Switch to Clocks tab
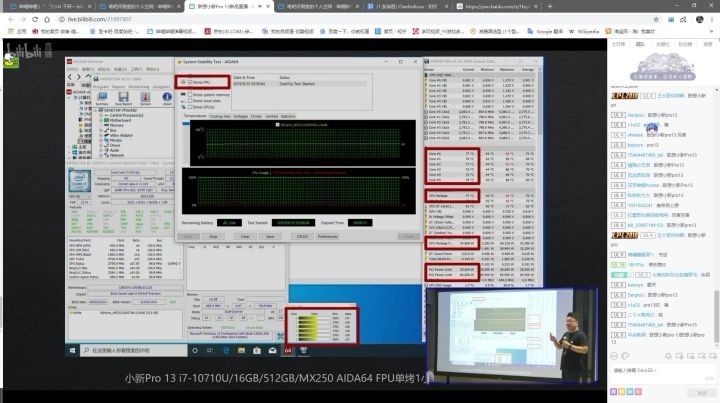Viewport: 720px width, 403px height. click(256, 116)
